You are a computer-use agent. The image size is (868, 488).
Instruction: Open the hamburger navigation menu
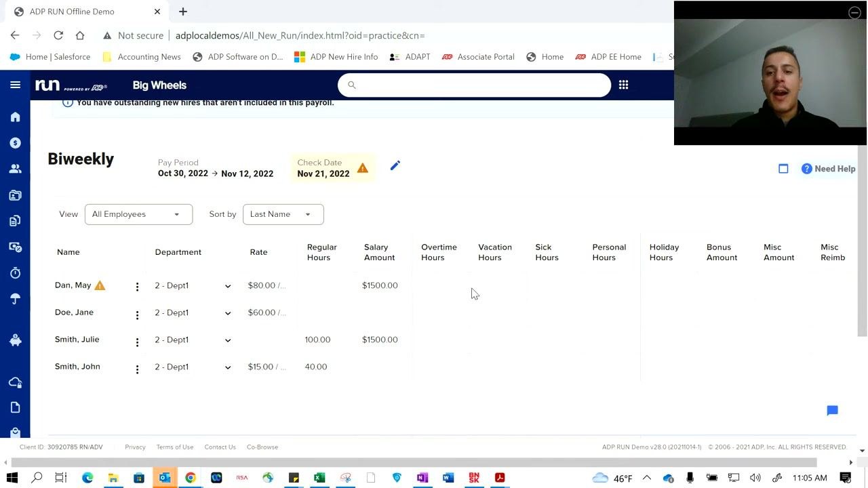(x=15, y=85)
